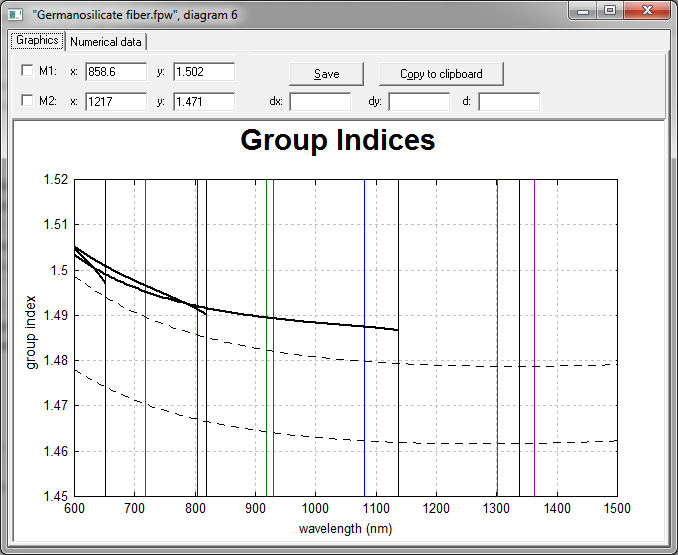Screen dimensions: 678x555
Task: Click the purple vertical line near 1360 nm
Action: pos(534,337)
